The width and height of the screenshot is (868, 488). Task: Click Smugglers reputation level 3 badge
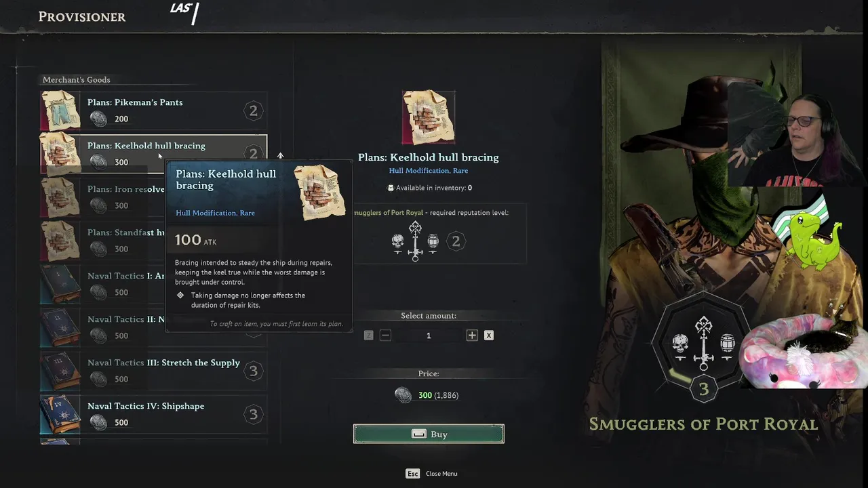[x=704, y=389]
